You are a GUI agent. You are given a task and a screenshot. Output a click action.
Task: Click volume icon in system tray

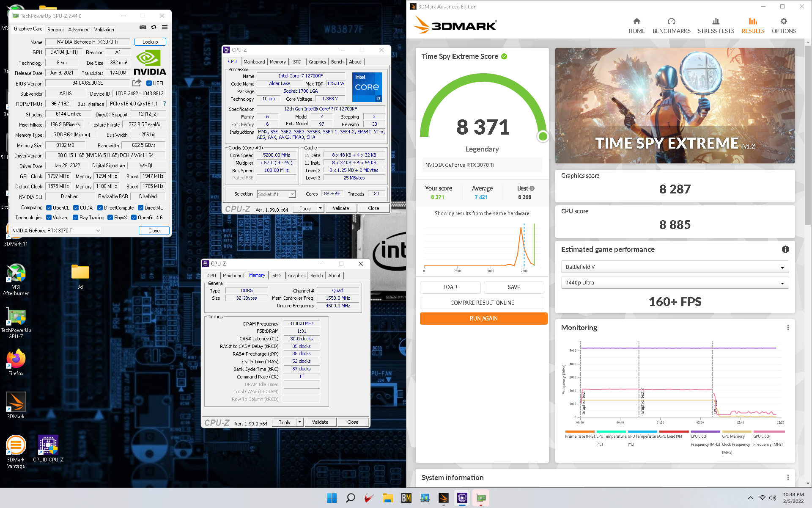[773, 498]
